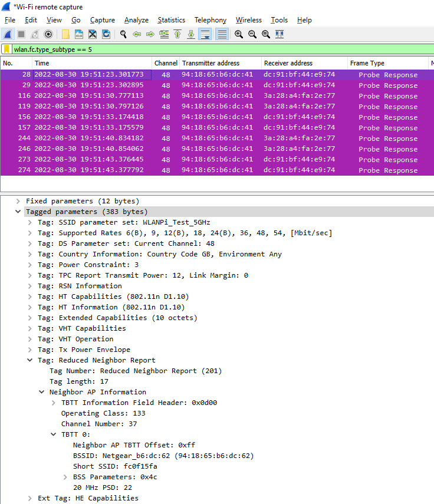Open the Statistics menu
The width and height of the screenshot is (434, 504).
(x=171, y=20)
